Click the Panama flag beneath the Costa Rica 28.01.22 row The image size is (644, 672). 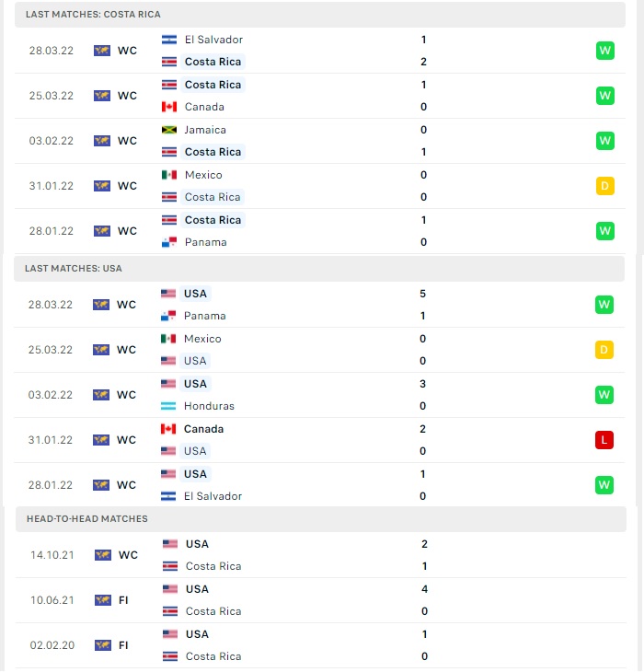pos(169,242)
